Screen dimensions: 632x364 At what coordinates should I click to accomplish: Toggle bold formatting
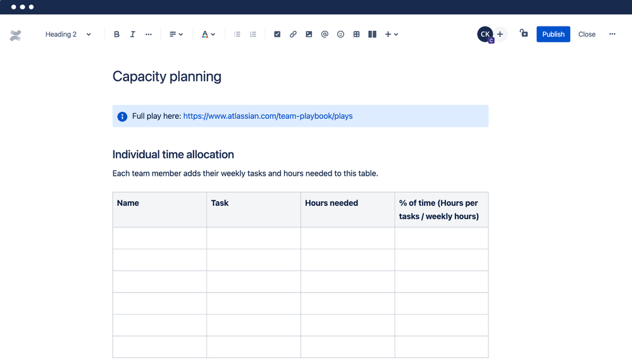point(116,34)
